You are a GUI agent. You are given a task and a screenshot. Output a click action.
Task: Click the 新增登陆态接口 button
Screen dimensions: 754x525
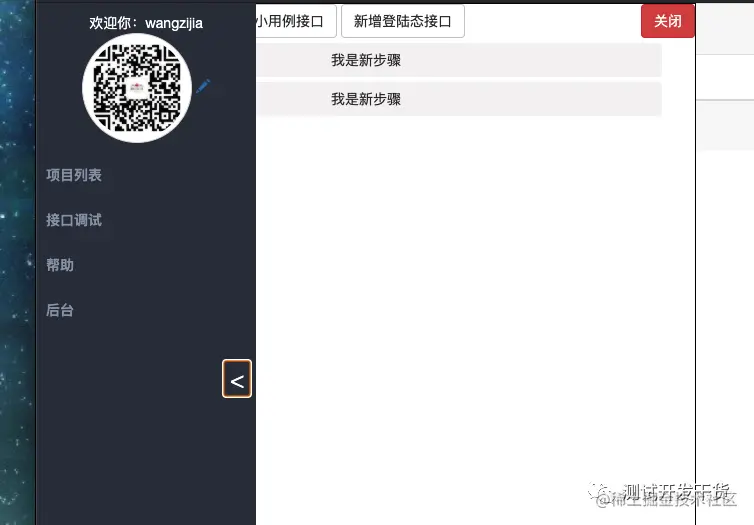coord(403,21)
